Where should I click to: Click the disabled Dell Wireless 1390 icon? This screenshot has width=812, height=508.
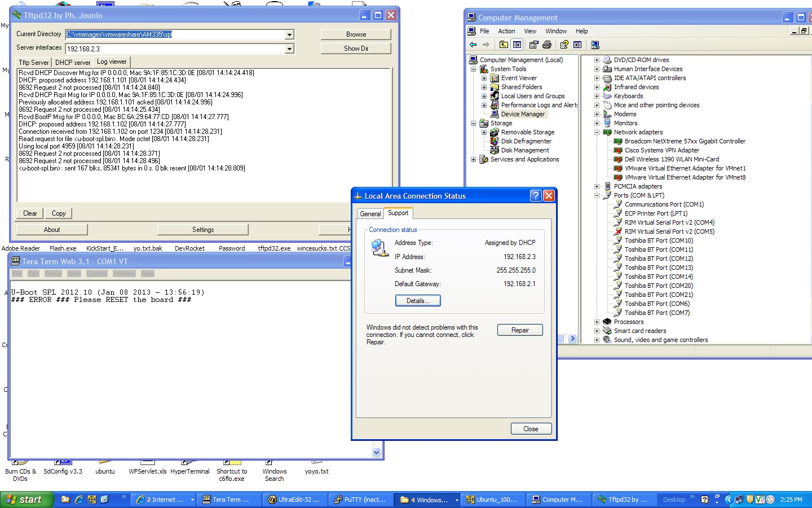(x=618, y=159)
